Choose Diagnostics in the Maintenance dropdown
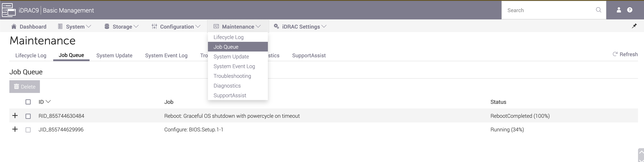644x162 pixels. 227,86
